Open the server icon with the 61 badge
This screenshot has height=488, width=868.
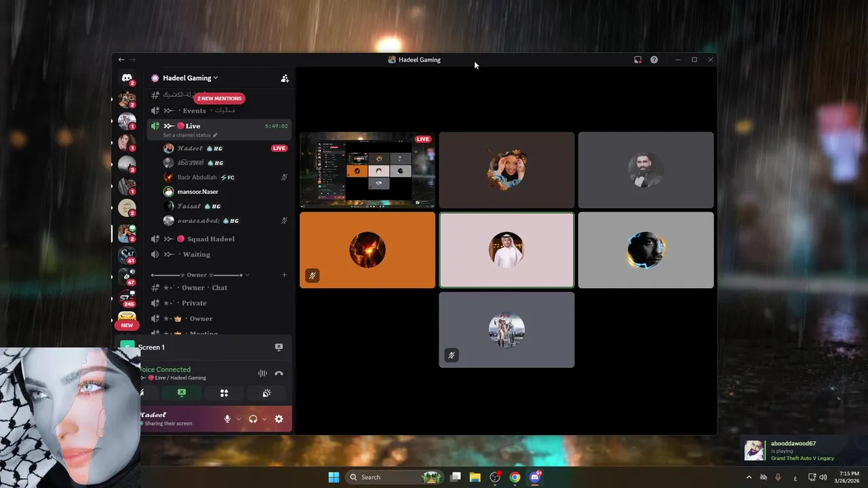127,255
